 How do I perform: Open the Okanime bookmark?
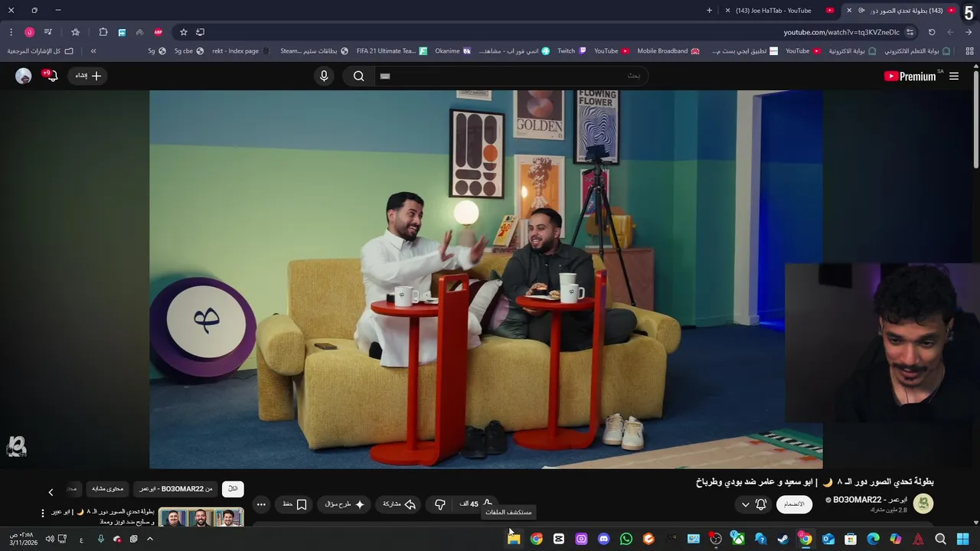[452, 51]
